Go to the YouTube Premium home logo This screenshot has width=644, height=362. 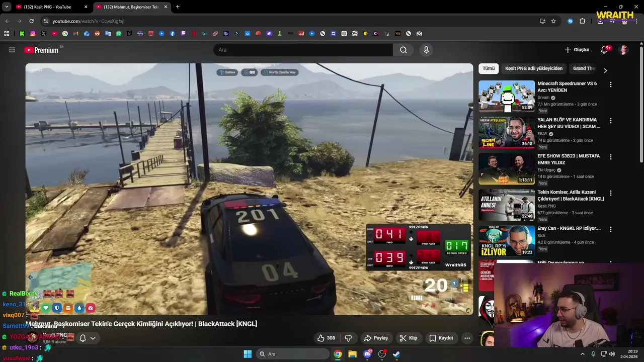pyautogui.click(x=43, y=50)
